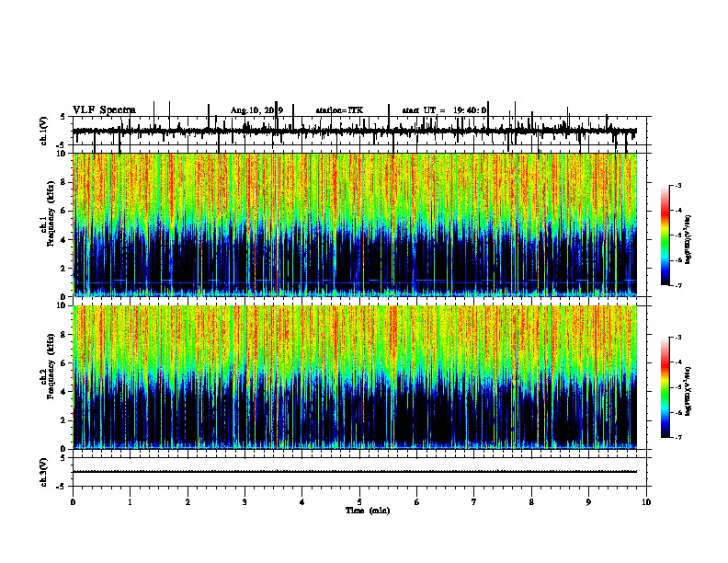The width and height of the screenshot is (728, 563).
Task: Click the ch.1 voltage waveform trace panel
Action: click(x=359, y=131)
